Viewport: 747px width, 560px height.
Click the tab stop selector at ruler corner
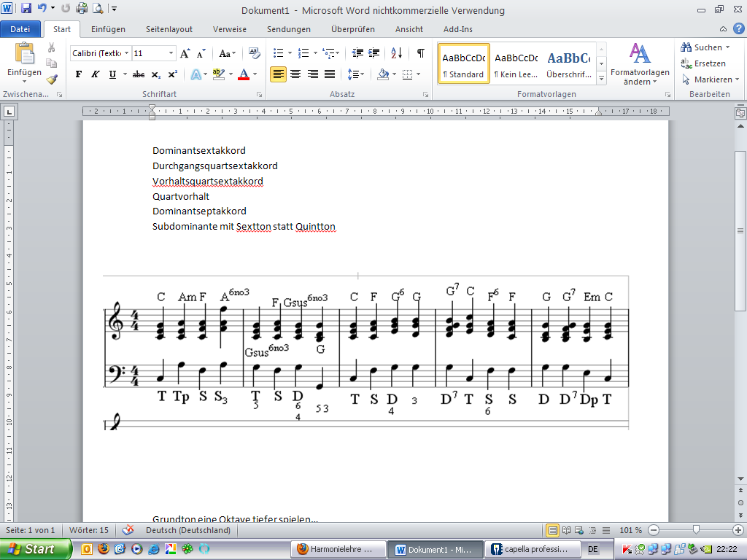click(9, 112)
